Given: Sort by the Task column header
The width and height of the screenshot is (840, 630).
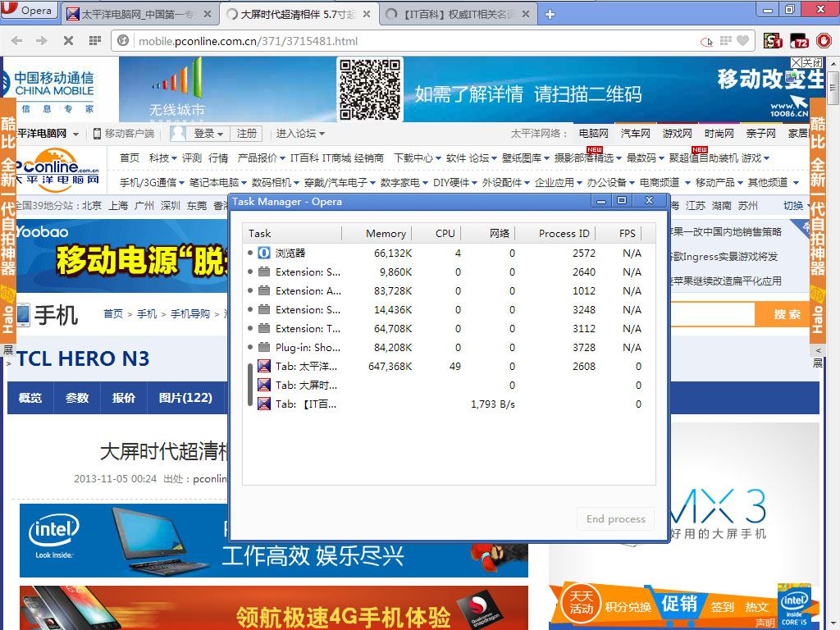Looking at the screenshot, I should (x=293, y=234).
